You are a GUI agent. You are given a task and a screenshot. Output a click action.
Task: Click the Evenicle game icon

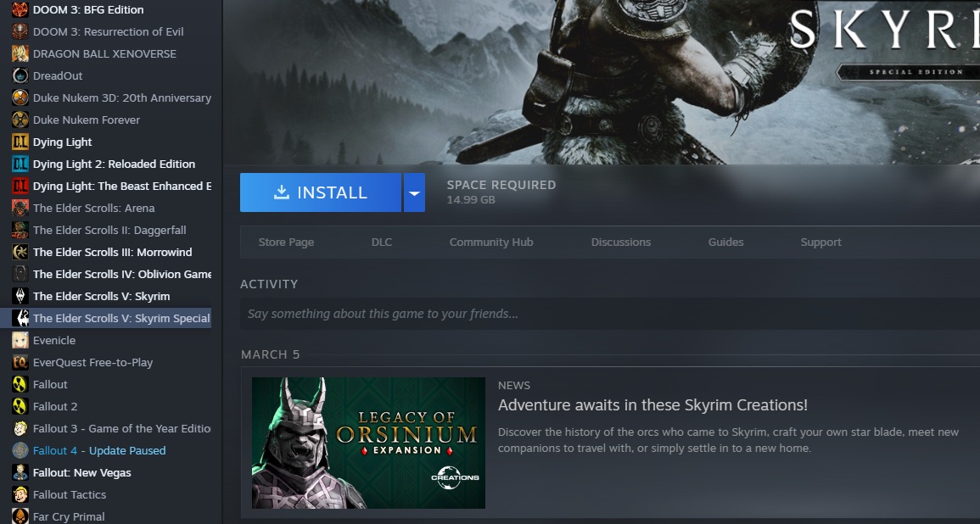coord(20,340)
